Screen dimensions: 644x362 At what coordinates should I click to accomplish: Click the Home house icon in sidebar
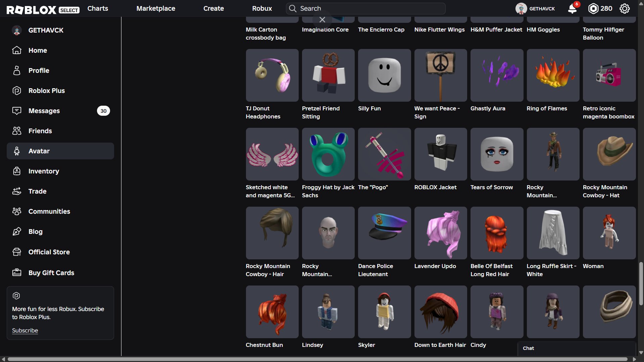[x=17, y=50]
